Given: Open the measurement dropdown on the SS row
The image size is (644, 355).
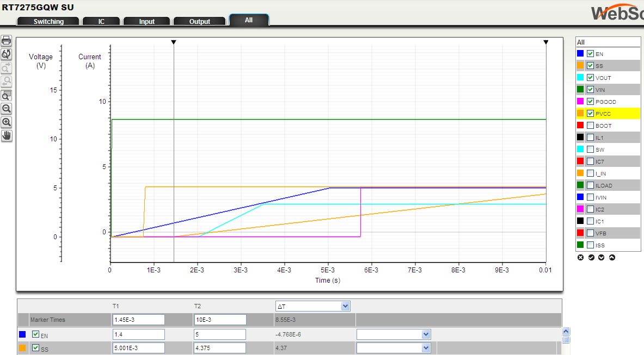Looking at the screenshot, I should (393, 347).
